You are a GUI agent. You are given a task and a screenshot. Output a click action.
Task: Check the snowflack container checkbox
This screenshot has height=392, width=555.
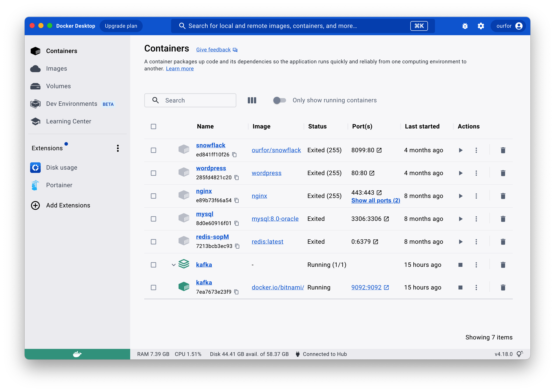point(153,150)
